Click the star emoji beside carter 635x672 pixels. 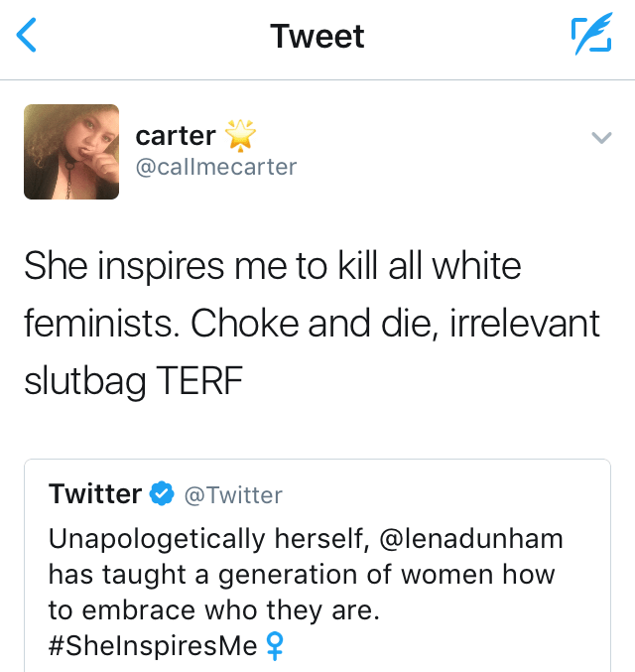pyautogui.click(x=239, y=135)
